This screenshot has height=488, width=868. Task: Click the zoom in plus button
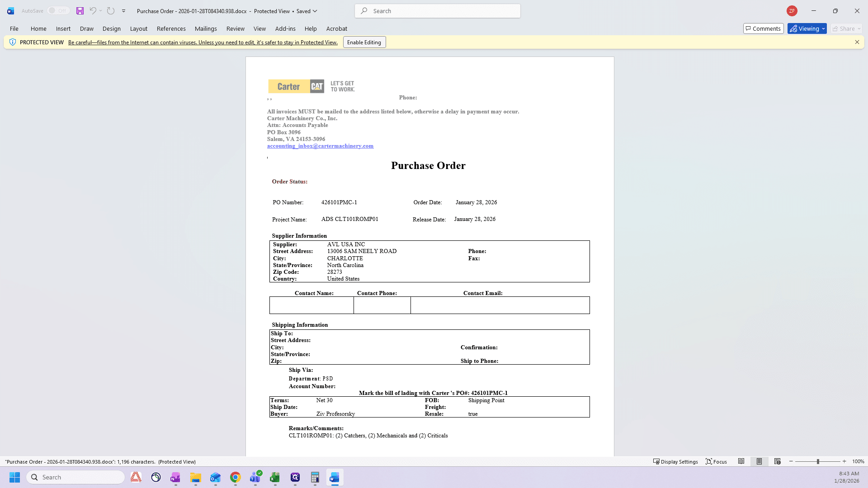[x=844, y=461]
